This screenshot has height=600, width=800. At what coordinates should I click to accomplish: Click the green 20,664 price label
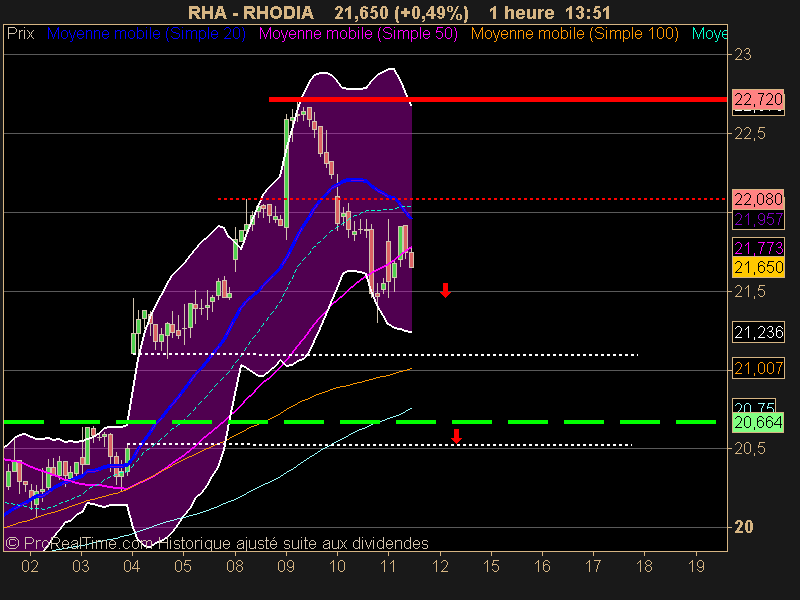758,422
